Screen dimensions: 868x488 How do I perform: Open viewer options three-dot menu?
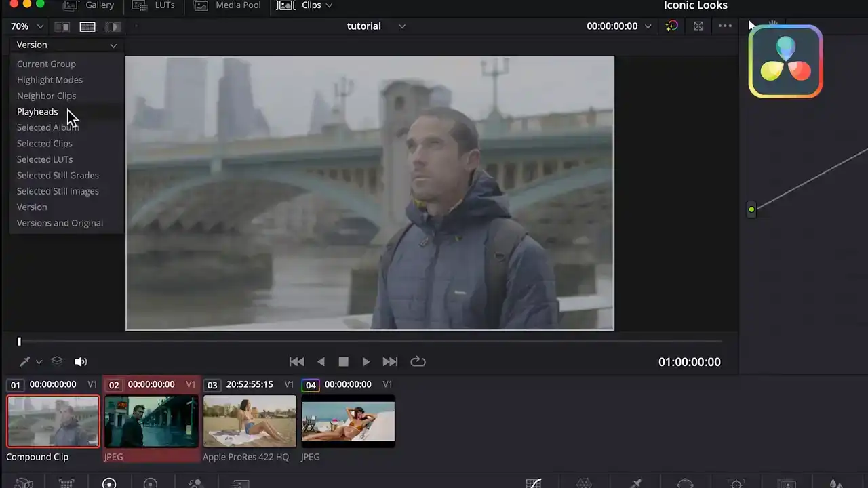[725, 26]
